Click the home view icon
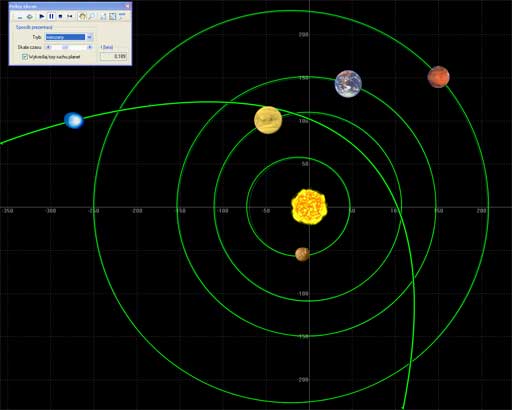512x410 pixels. (82, 16)
